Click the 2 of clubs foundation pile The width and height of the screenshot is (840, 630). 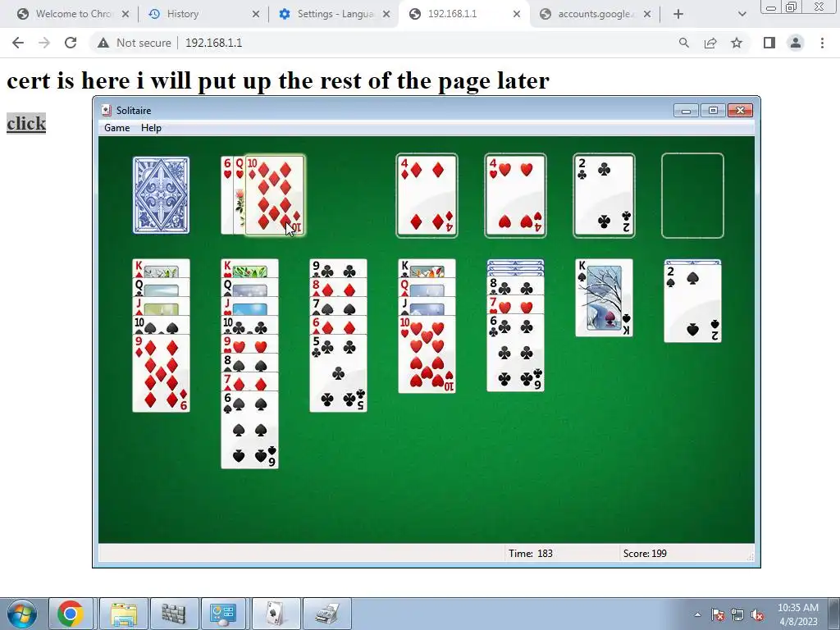(604, 195)
